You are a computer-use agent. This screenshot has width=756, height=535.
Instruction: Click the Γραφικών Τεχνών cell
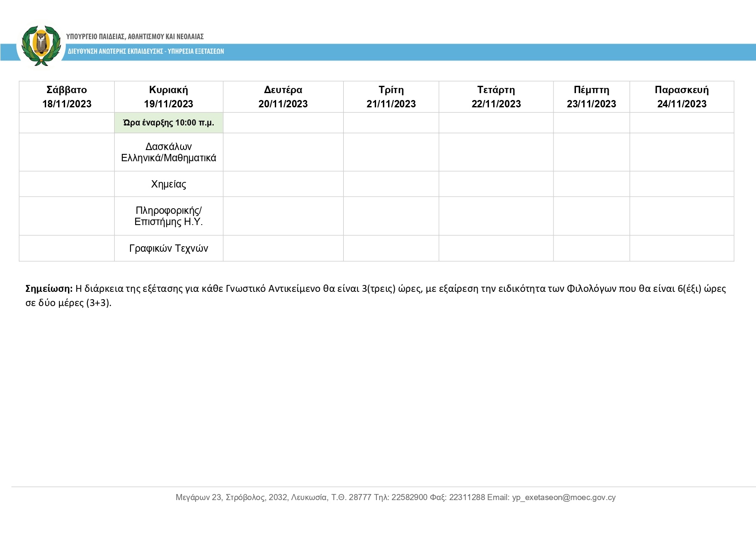point(168,248)
